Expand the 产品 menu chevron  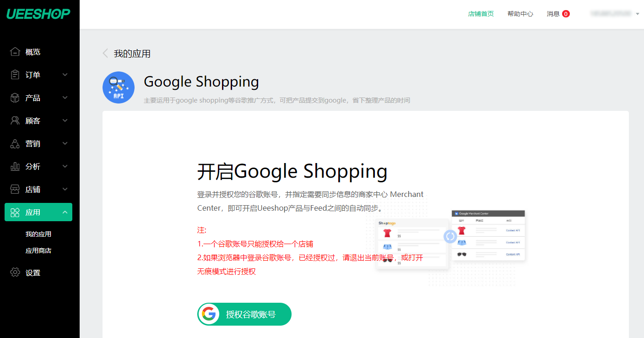65,98
